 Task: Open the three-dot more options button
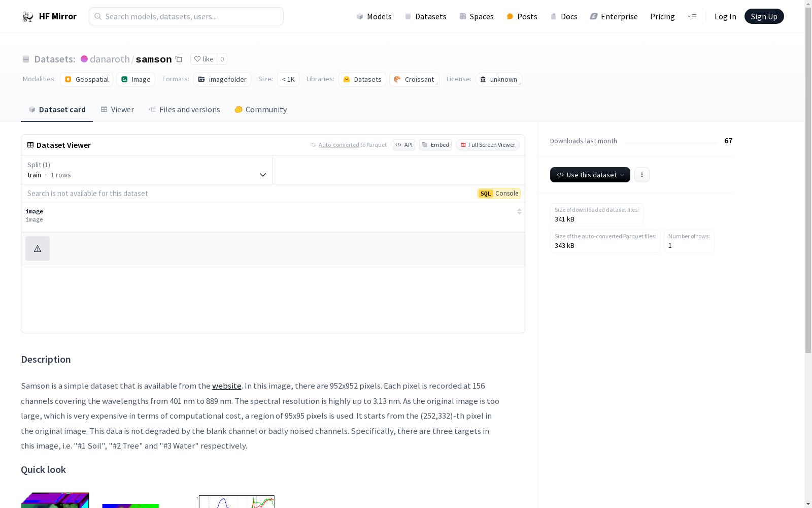point(642,175)
